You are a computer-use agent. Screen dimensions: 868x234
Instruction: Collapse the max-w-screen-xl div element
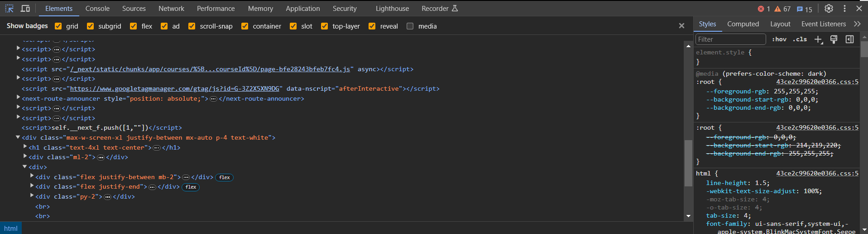[x=18, y=137]
